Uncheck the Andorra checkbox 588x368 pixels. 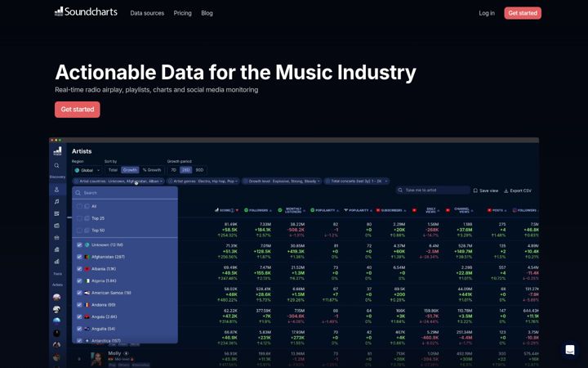[79, 305]
